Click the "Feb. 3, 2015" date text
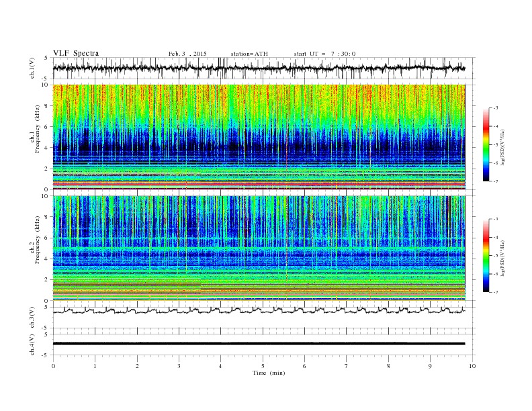532x411 pixels. click(x=187, y=54)
